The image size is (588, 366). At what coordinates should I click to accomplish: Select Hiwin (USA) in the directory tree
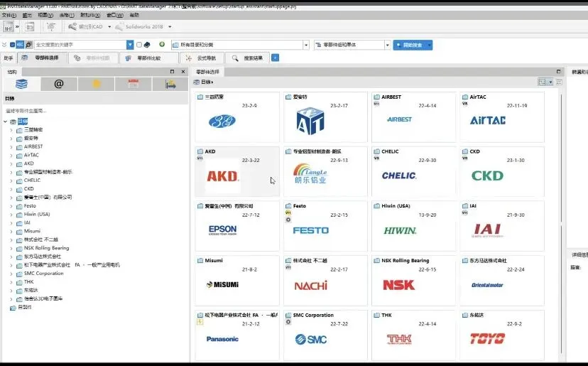(37, 215)
